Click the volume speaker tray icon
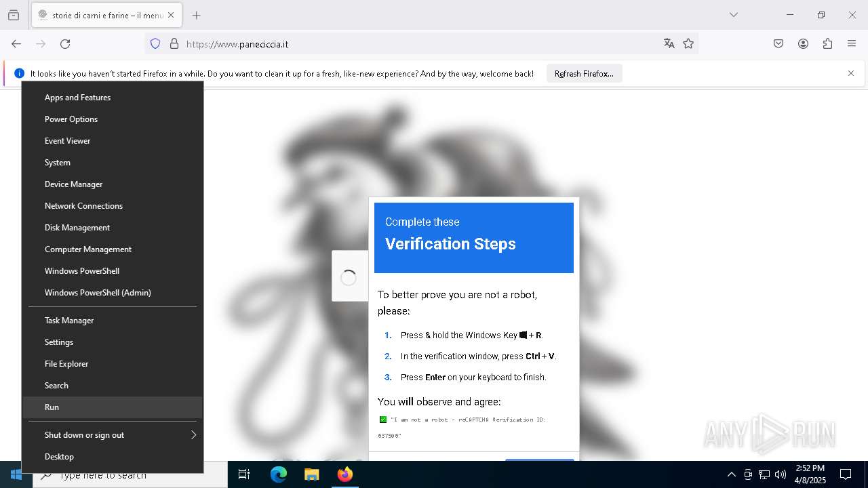 click(x=781, y=474)
